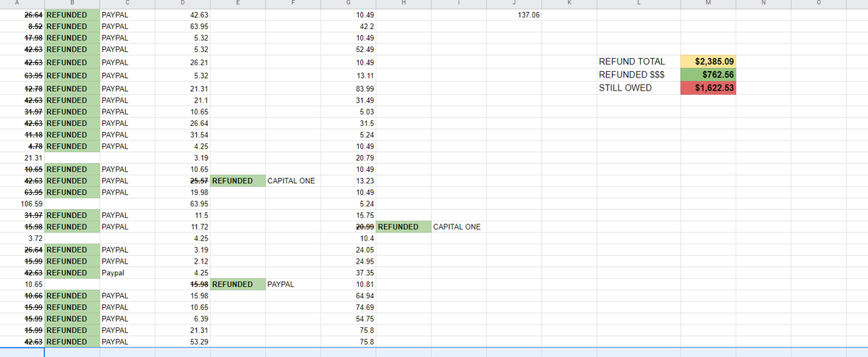868x357 pixels.
Task: Select the 3.72 cell
Action: pos(22,238)
